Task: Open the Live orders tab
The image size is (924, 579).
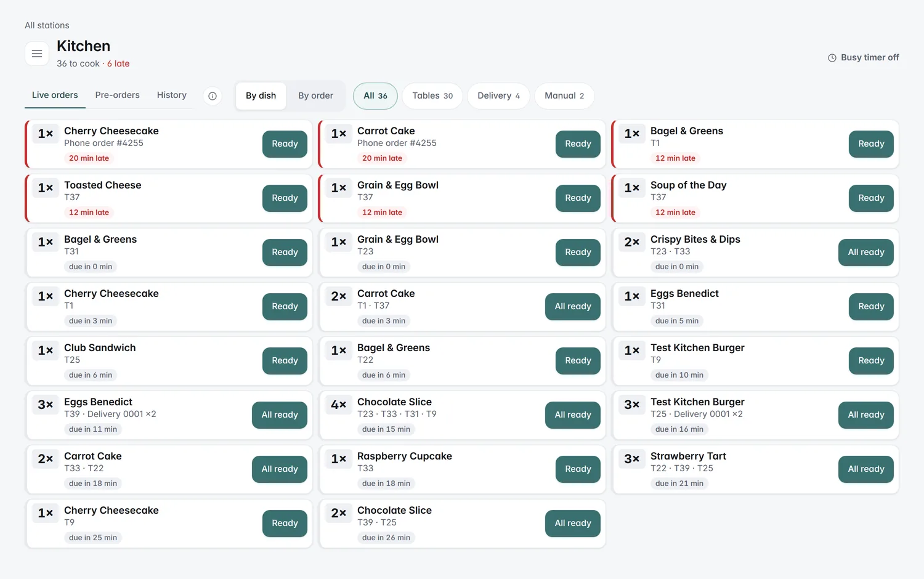Action: 55,95
